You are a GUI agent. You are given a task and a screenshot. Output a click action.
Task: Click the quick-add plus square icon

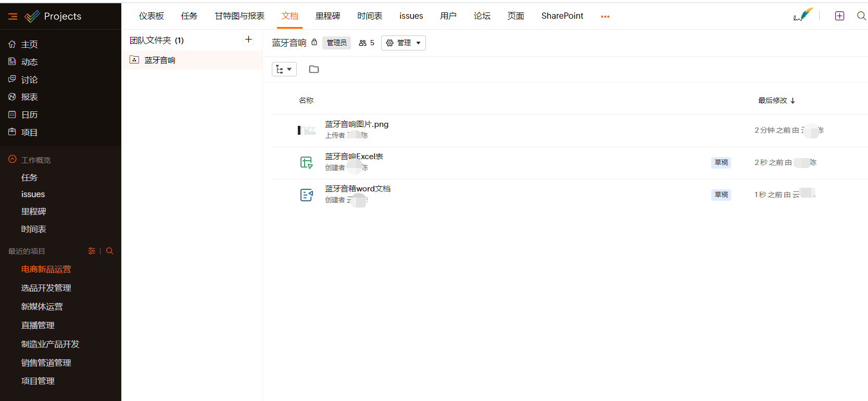pyautogui.click(x=839, y=16)
